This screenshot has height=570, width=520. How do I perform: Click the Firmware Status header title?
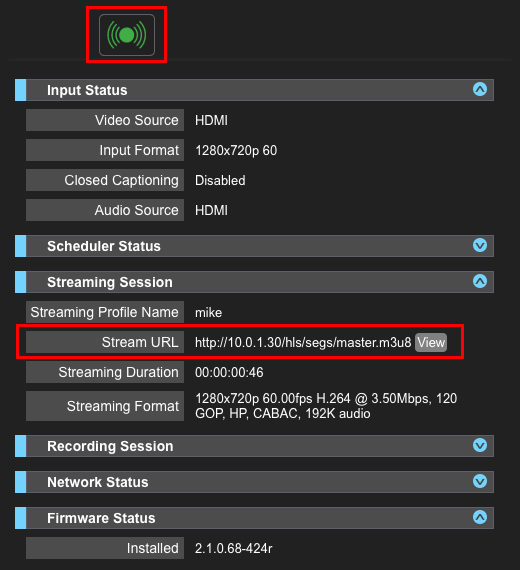101,518
